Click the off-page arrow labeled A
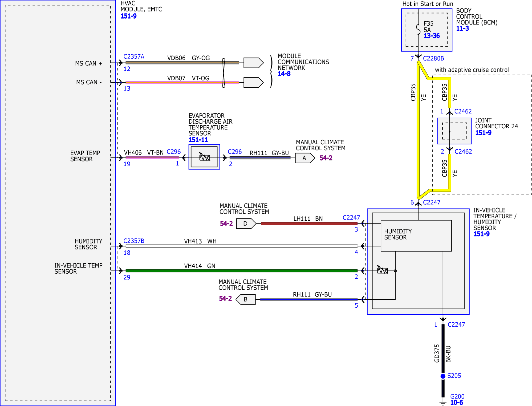532x406 pixels. 305,158
